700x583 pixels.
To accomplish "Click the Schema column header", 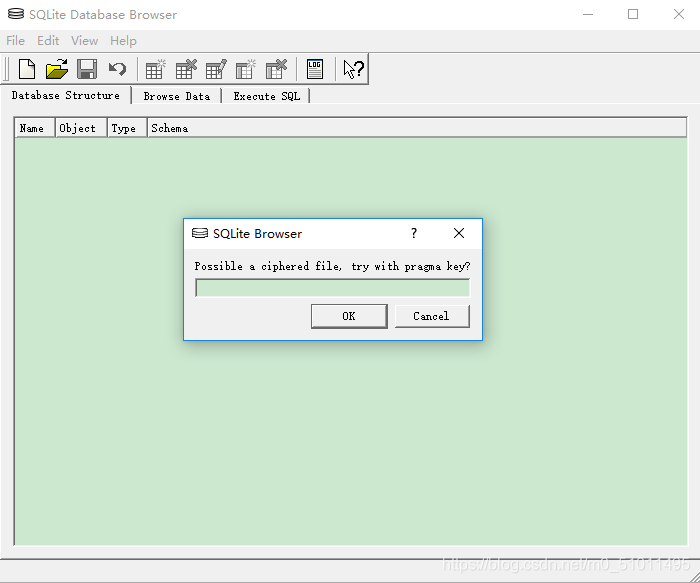I will coord(417,128).
